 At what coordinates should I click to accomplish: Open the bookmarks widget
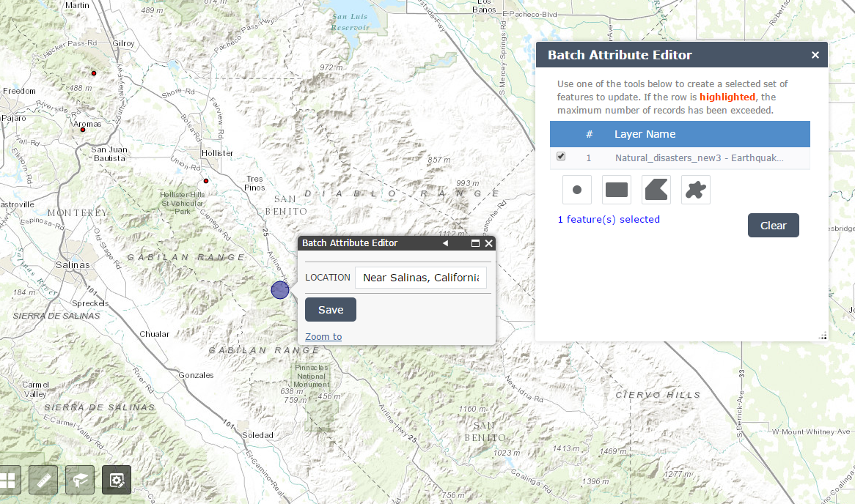pos(79,480)
